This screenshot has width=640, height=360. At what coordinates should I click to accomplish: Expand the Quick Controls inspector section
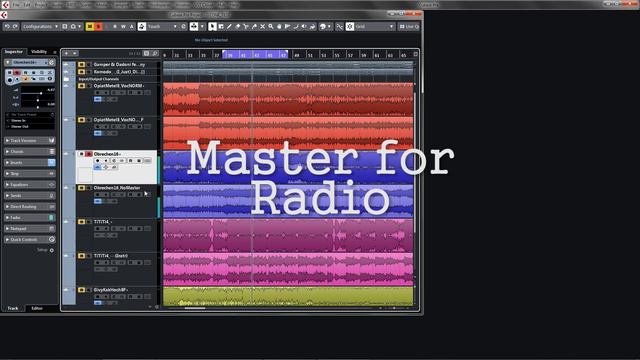click(x=29, y=240)
